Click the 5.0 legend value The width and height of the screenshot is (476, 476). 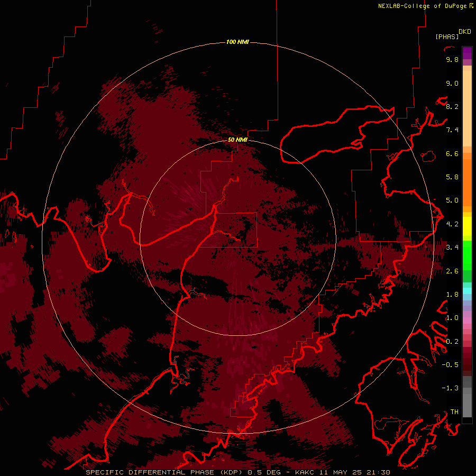tap(452, 200)
